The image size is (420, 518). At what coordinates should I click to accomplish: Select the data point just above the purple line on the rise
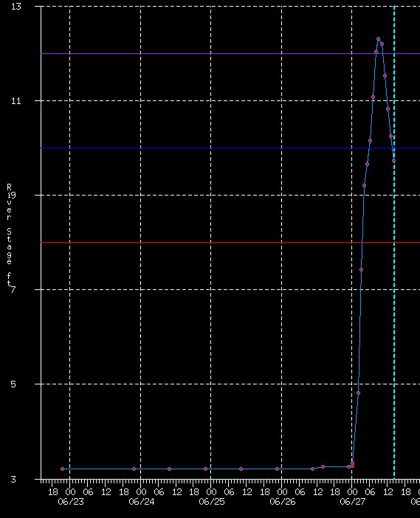click(376, 52)
